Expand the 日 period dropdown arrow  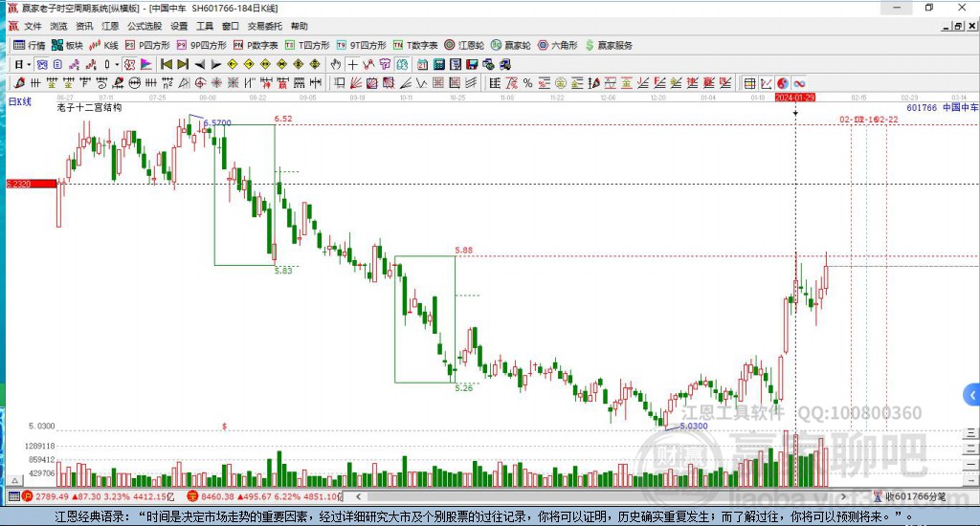(x=29, y=64)
